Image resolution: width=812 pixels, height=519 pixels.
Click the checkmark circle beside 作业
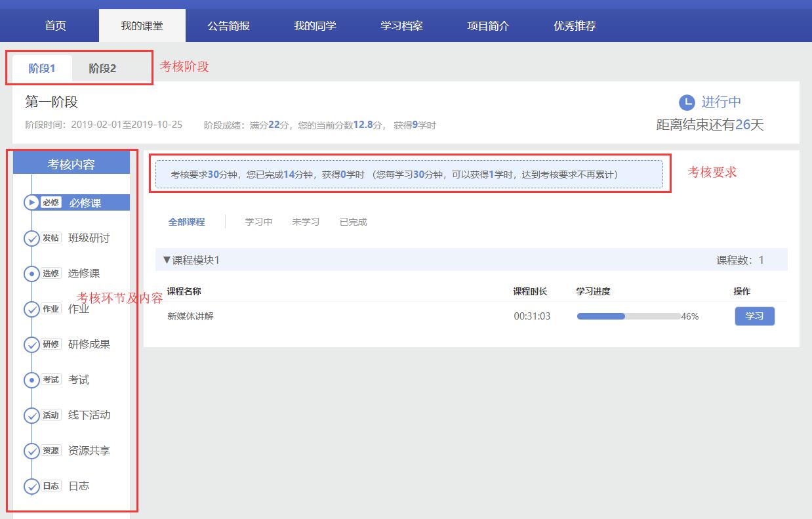31,309
